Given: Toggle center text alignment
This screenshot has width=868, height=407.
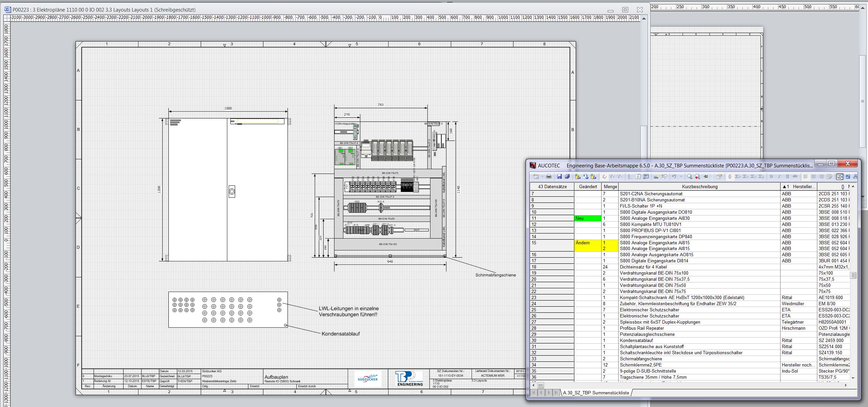Looking at the screenshot, I should (x=813, y=177).
